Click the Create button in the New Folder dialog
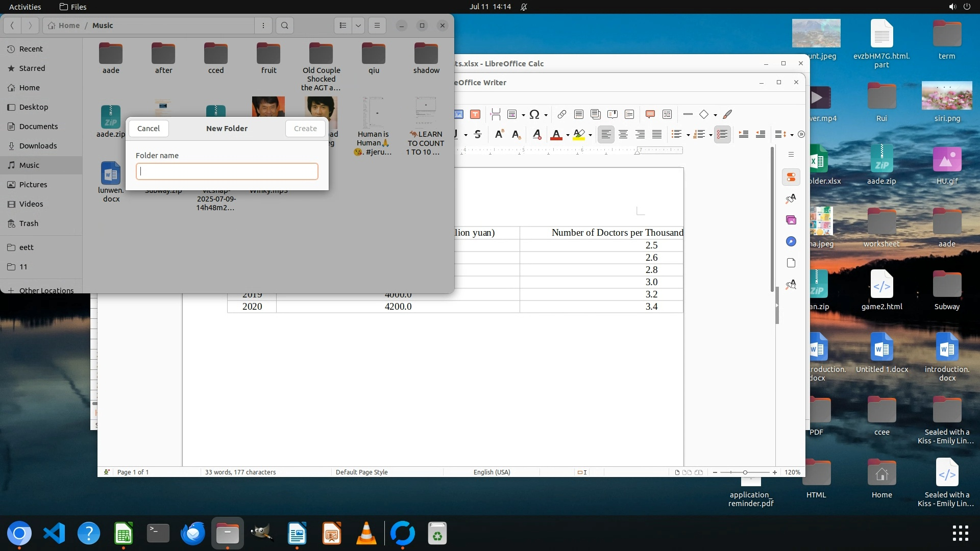Screen dimensions: 980x551 (305, 129)
